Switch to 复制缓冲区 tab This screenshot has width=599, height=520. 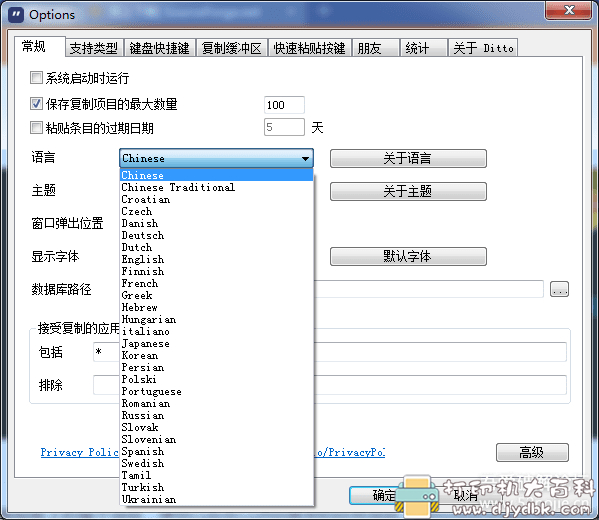[232, 48]
